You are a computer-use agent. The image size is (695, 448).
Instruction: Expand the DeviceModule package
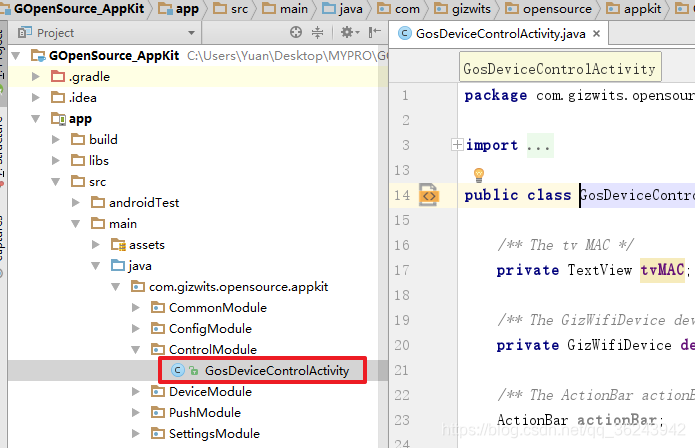(136, 392)
